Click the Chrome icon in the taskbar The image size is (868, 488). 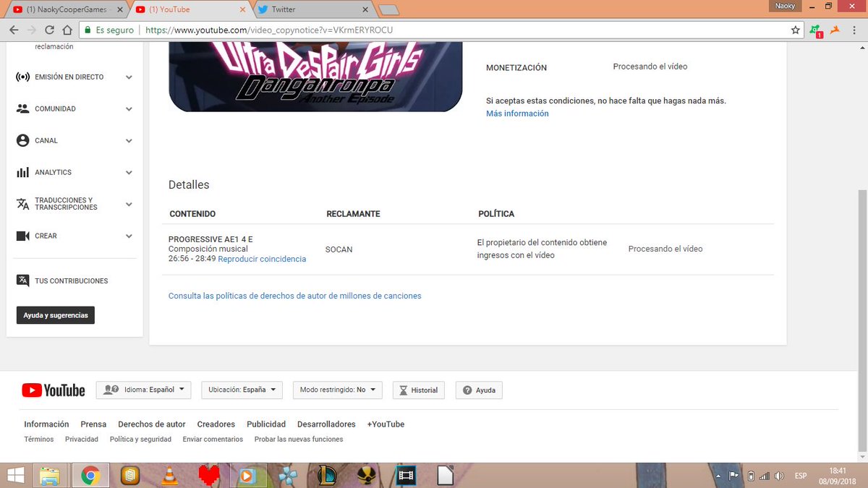tap(90, 476)
